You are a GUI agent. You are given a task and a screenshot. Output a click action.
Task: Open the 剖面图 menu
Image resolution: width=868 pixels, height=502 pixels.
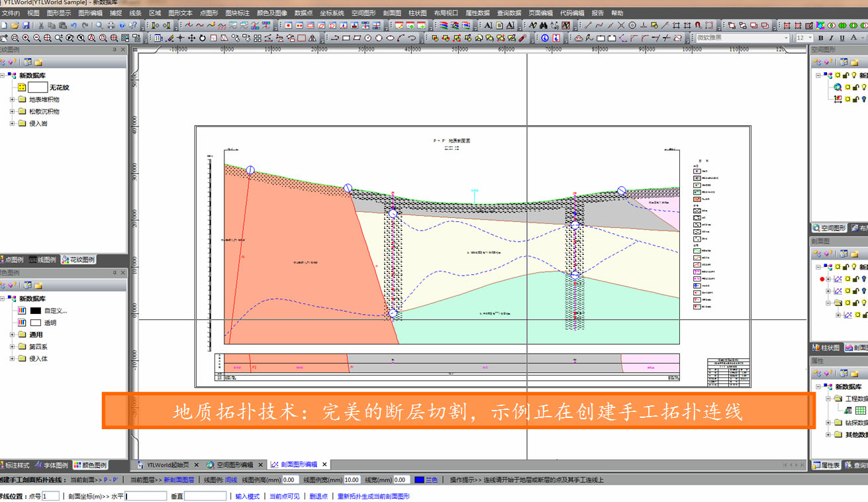[392, 13]
